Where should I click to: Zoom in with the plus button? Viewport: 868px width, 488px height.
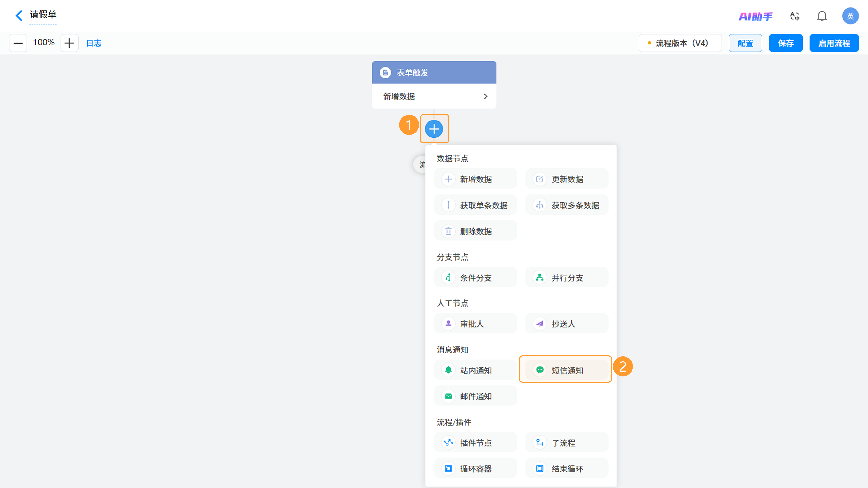click(x=69, y=43)
